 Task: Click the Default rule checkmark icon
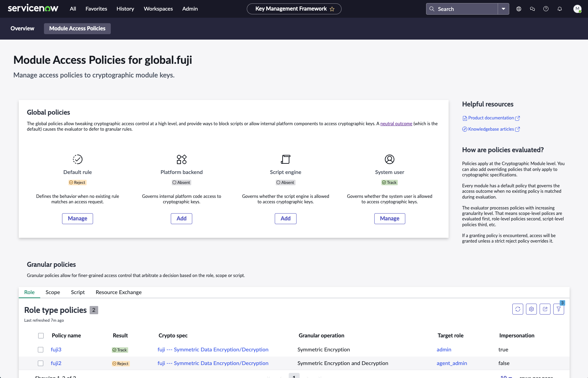(x=78, y=159)
